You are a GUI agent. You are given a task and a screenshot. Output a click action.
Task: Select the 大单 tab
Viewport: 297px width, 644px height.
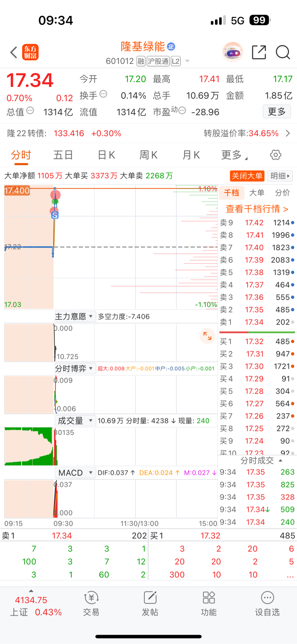257,193
